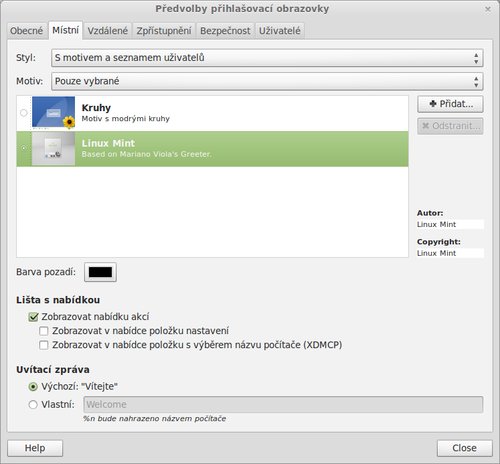Choose the Vlastní welcome message option
500x464 pixels.
[x=33, y=405]
